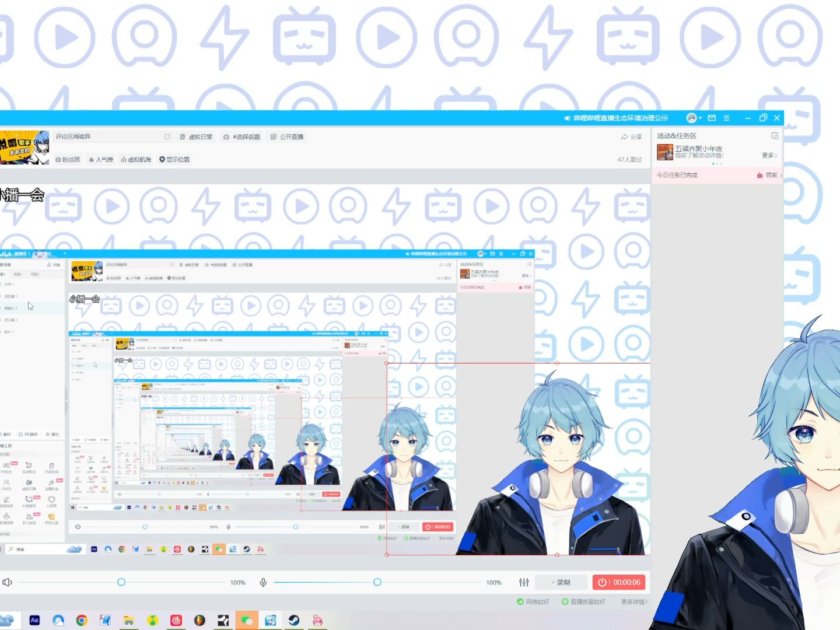Click the 五福齐聚小年夜 activity title

[699, 149]
